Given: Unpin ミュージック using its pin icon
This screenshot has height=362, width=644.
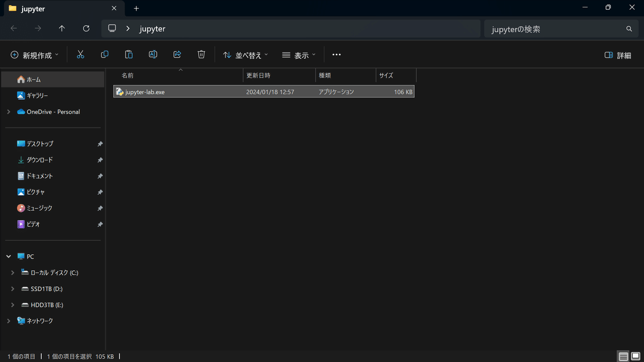Looking at the screenshot, I should pyautogui.click(x=100, y=209).
